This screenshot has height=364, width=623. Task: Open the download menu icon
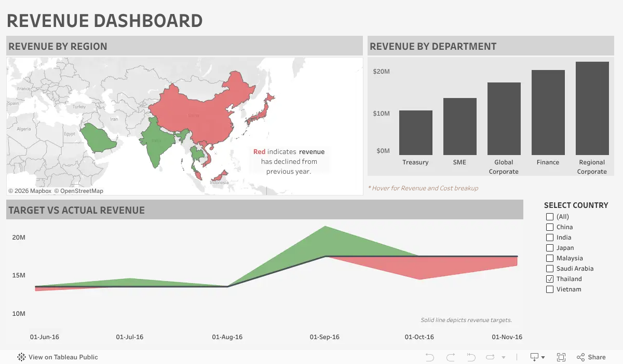(x=534, y=357)
